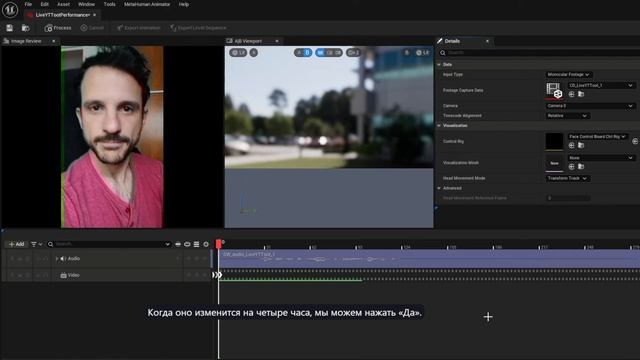640x360 pixels.
Task: Click the Unreal Engine logo icon
Action: tap(9, 9)
